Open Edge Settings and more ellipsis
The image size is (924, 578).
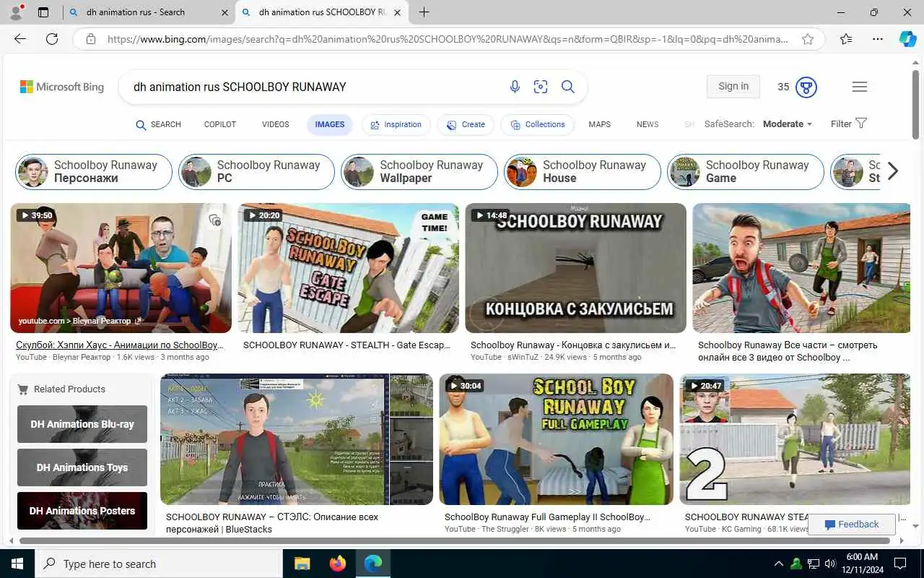pos(878,39)
